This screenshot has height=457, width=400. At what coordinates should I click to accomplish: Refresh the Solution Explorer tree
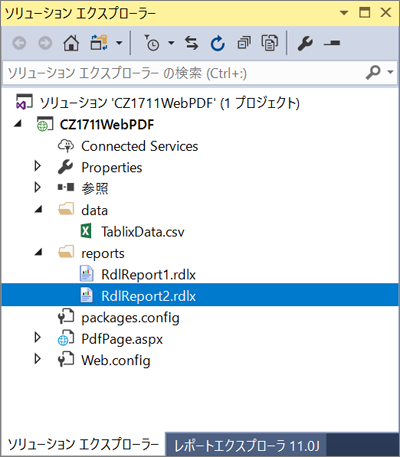click(x=218, y=43)
